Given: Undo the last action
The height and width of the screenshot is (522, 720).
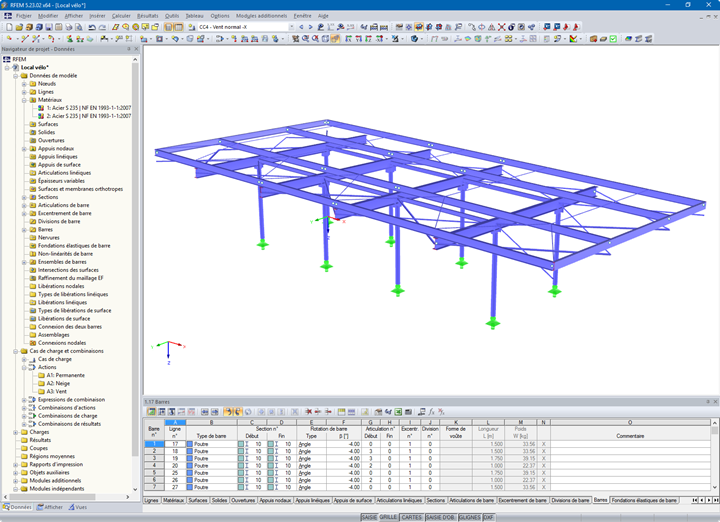Looking at the screenshot, I should [x=92, y=27].
